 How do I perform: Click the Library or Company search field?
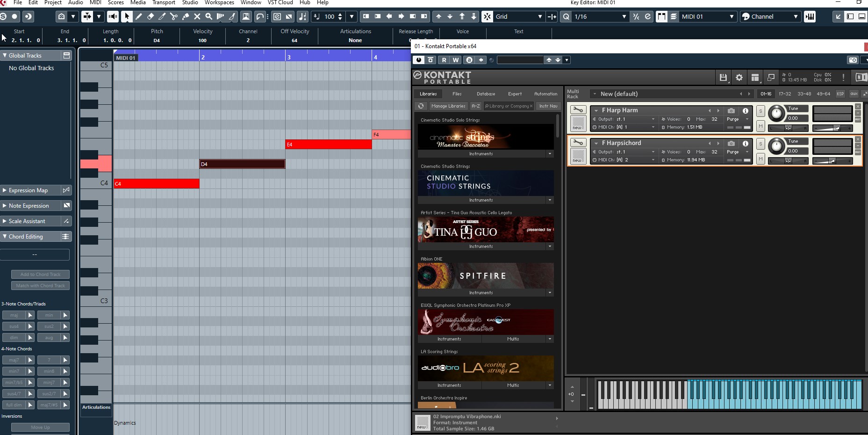coord(509,106)
